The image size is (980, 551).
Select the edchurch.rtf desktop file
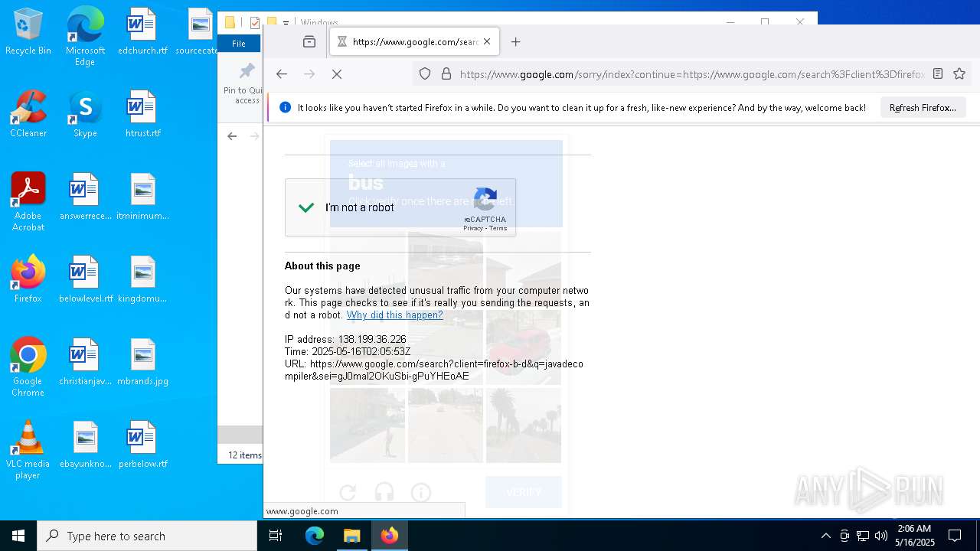click(142, 31)
